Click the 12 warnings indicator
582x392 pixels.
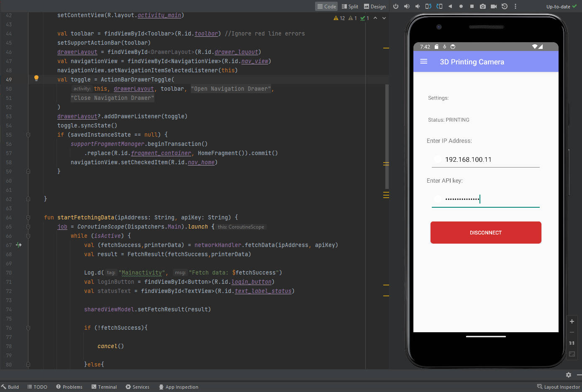click(339, 18)
